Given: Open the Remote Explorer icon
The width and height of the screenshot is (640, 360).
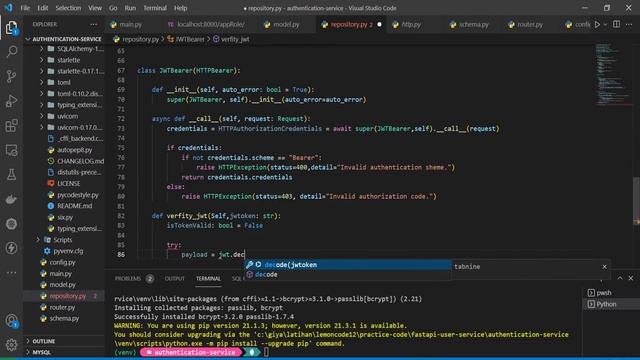Looking at the screenshot, I should pos(11,150).
